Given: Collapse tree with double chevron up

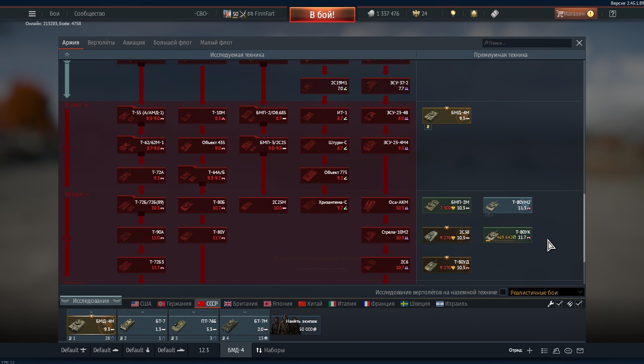Looking at the screenshot, I should tap(67, 55).
